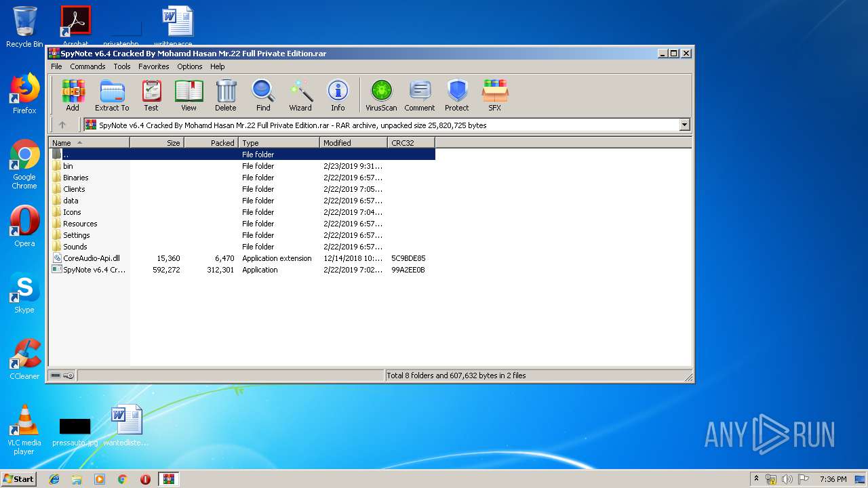Sort by Packed column header
The width and height of the screenshot is (868, 488).
(x=211, y=142)
